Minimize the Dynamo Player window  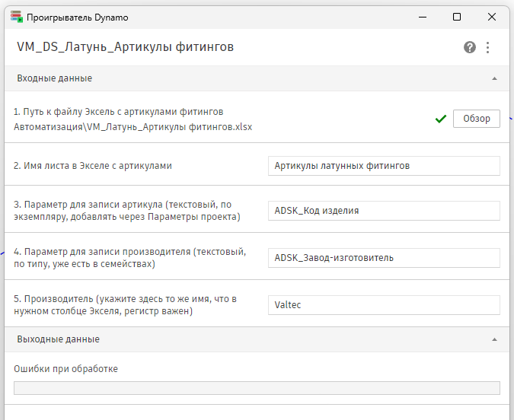(x=423, y=17)
